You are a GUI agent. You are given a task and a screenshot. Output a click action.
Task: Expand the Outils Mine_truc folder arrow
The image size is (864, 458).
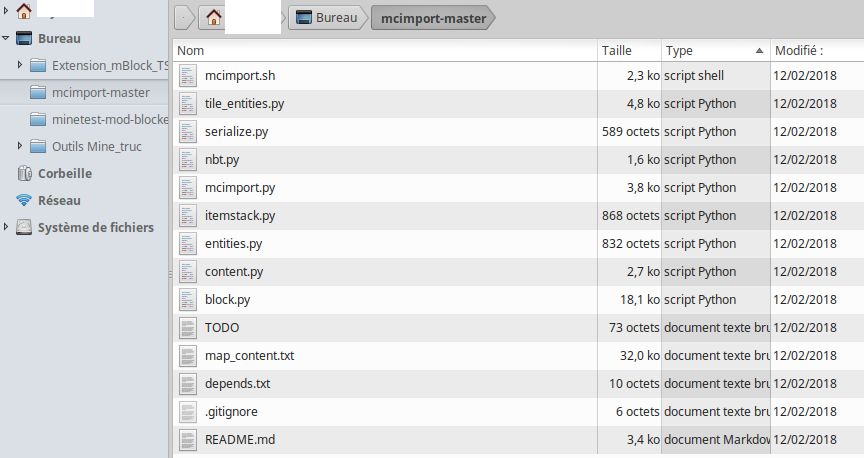(20, 146)
